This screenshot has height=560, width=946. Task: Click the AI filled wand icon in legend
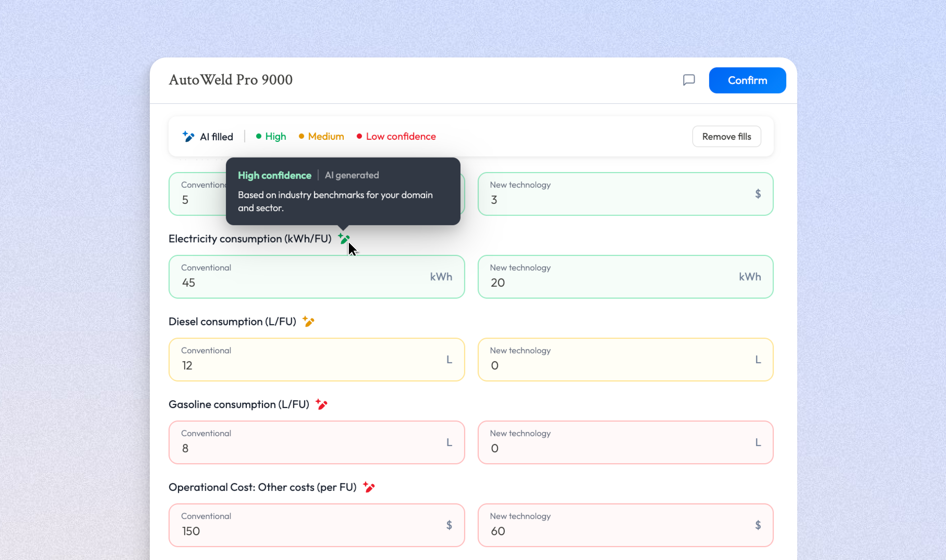188,137
